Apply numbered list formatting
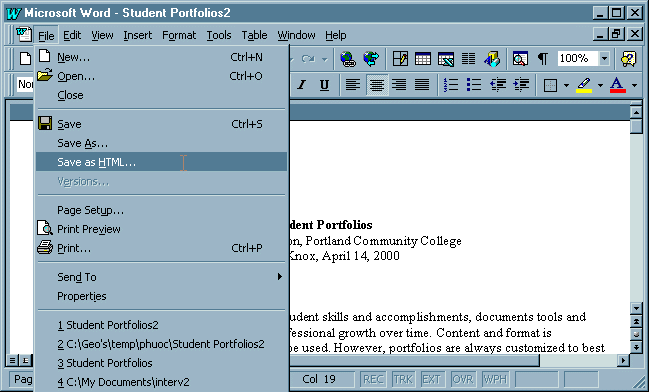 click(451, 85)
